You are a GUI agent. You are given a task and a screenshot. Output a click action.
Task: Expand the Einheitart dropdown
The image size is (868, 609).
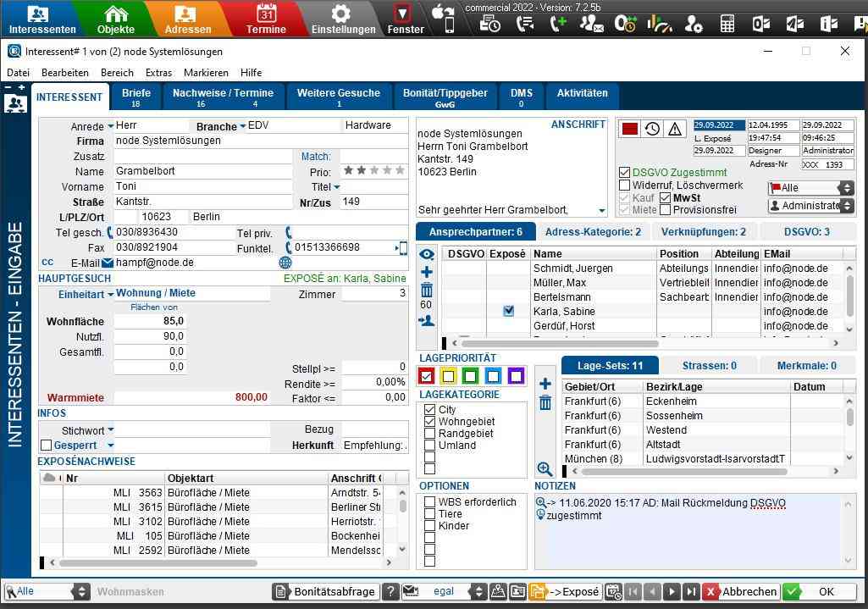pyautogui.click(x=111, y=295)
